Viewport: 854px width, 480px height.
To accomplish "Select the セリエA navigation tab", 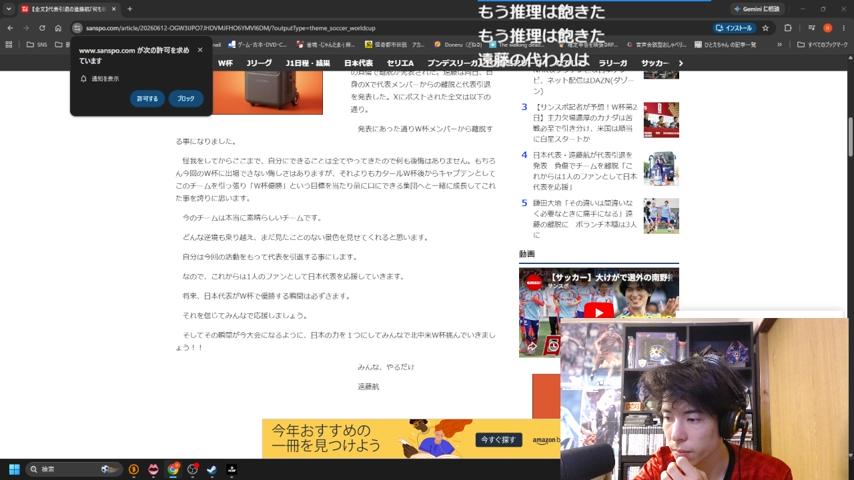I will pos(400,63).
